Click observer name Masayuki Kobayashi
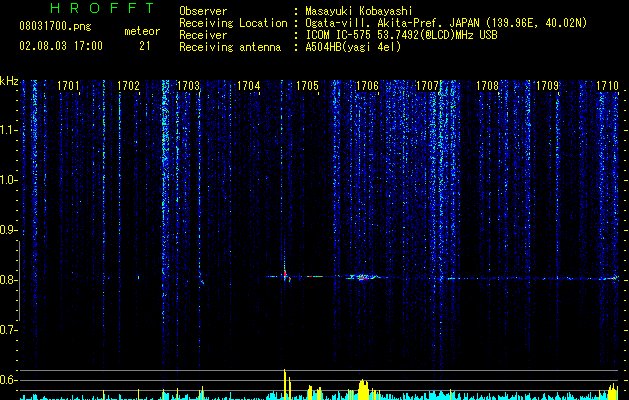Screen dimensions: 629x400 tap(359, 11)
